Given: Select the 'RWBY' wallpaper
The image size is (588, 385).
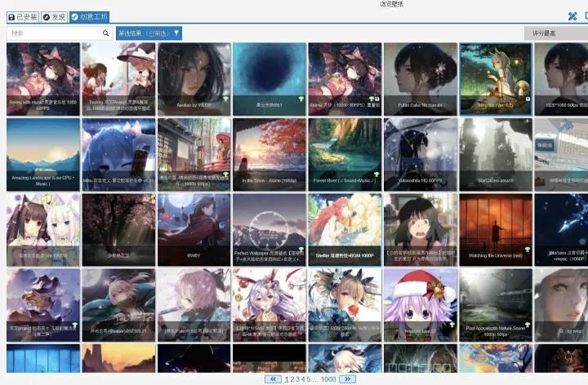Looking at the screenshot, I should coord(194,229).
